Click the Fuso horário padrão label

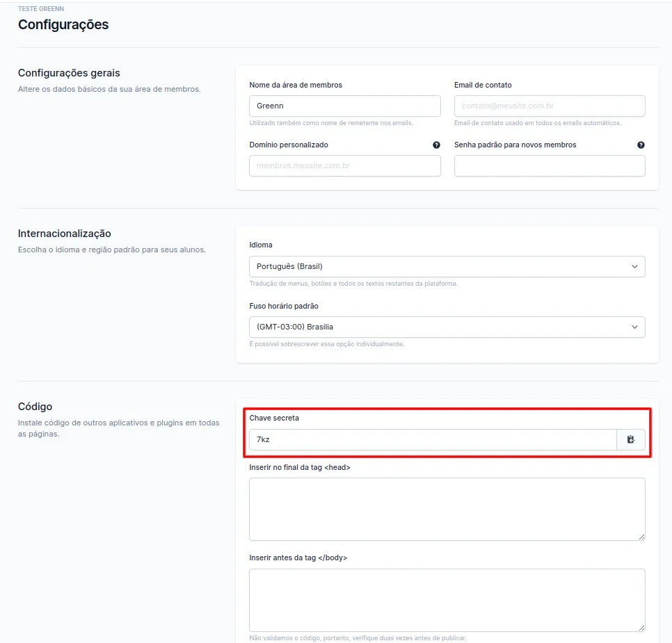point(284,306)
